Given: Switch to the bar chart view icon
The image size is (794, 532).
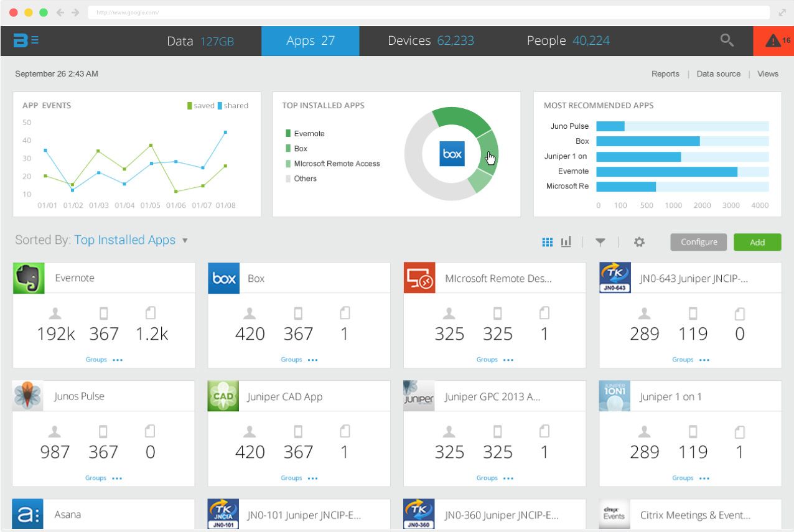Looking at the screenshot, I should 566,242.
